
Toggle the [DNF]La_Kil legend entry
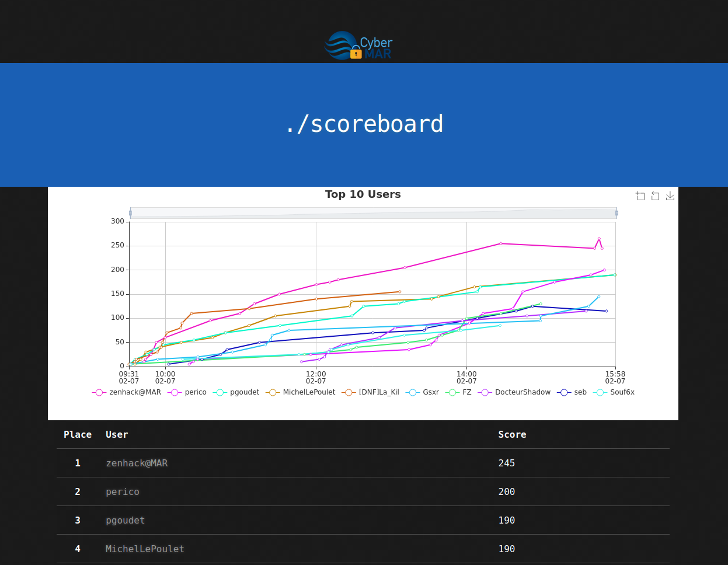coord(371,392)
